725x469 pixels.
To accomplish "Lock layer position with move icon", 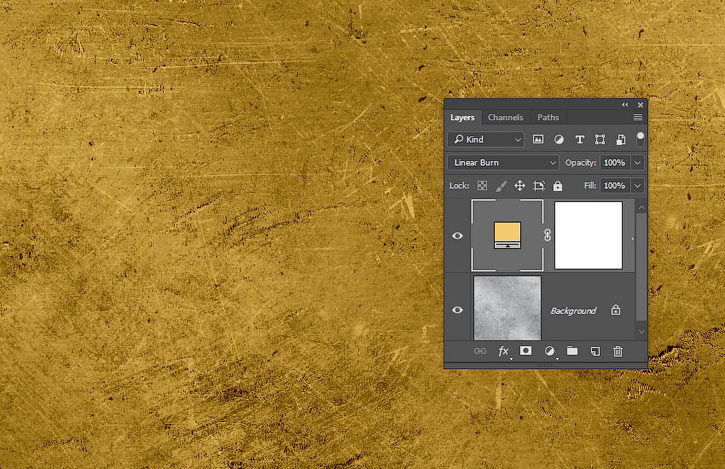I will point(520,186).
